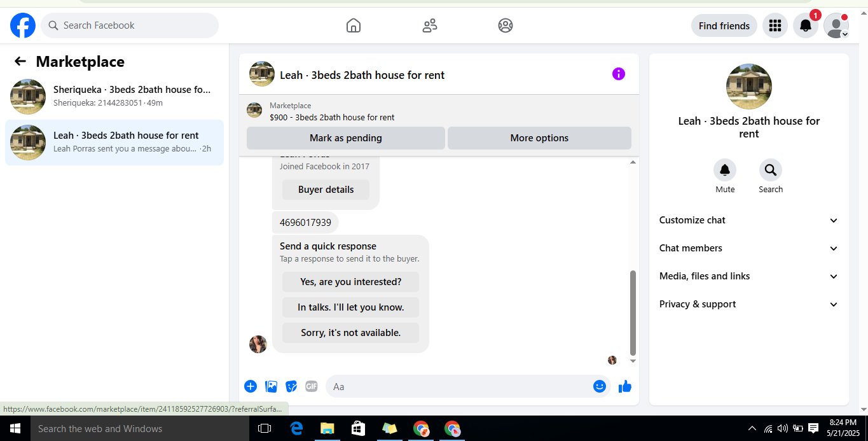
Task: Click Find friends button
Action: click(x=724, y=25)
